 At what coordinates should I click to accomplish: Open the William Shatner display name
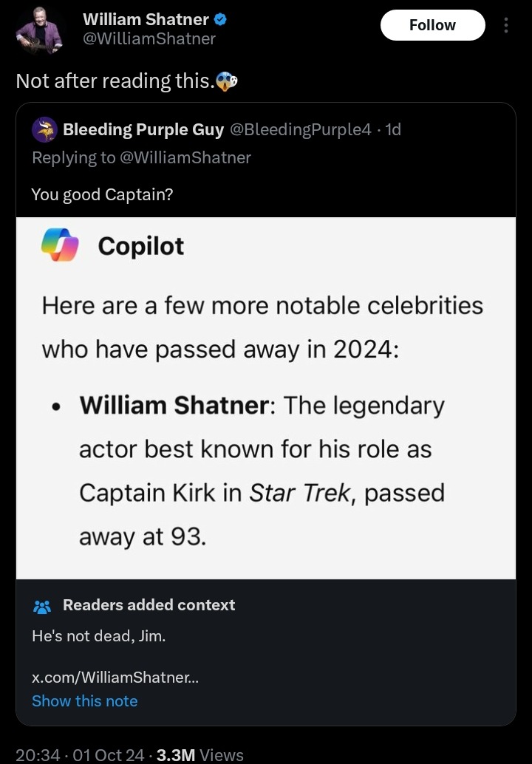coord(145,20)
